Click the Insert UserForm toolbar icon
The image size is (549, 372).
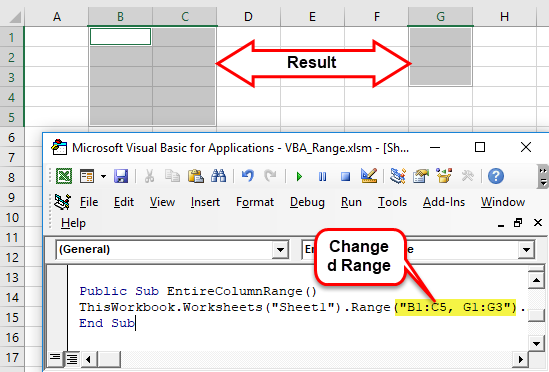87,176
